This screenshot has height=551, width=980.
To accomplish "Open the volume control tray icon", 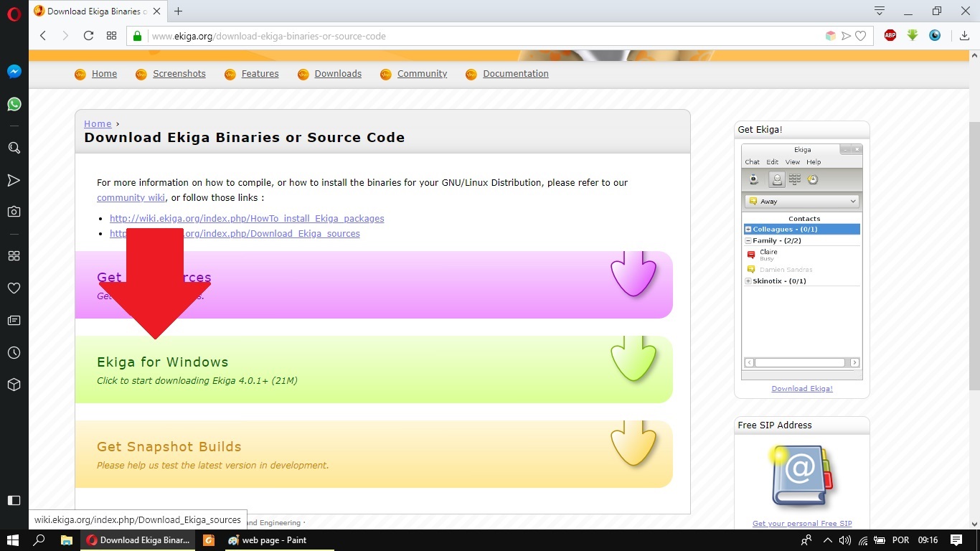I will (x=845, y=540).
